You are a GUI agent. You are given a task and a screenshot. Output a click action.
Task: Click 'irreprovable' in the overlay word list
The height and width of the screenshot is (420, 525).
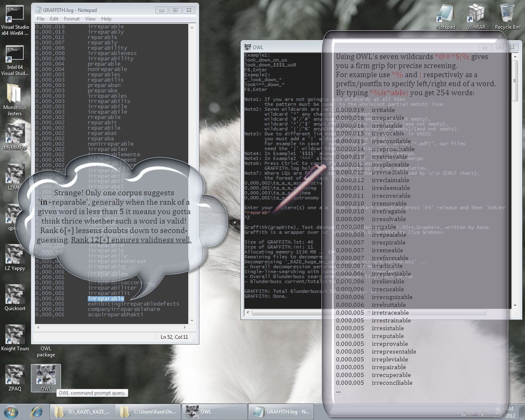tap(390, 344)
